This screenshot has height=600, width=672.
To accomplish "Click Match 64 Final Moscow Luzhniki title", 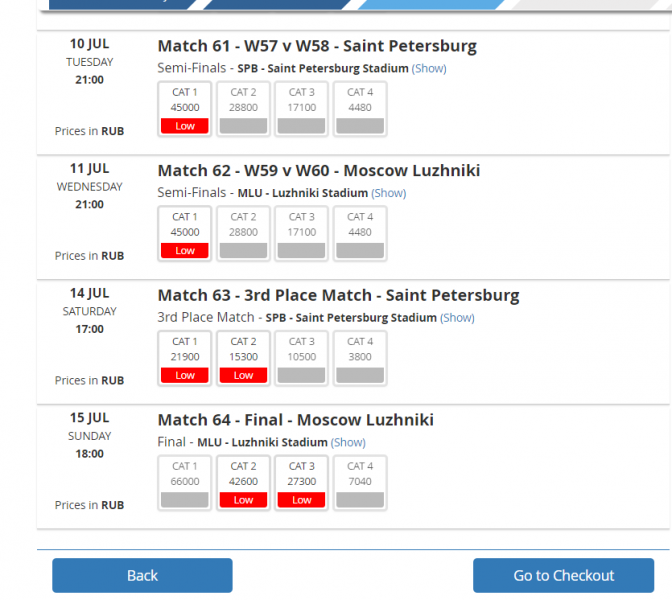I will [295, 420].
